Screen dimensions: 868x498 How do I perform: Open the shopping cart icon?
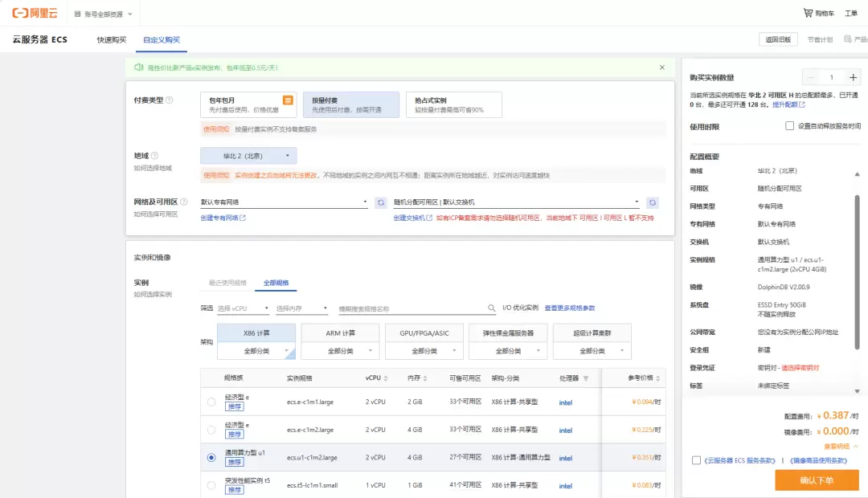click(x=808, y=14)
